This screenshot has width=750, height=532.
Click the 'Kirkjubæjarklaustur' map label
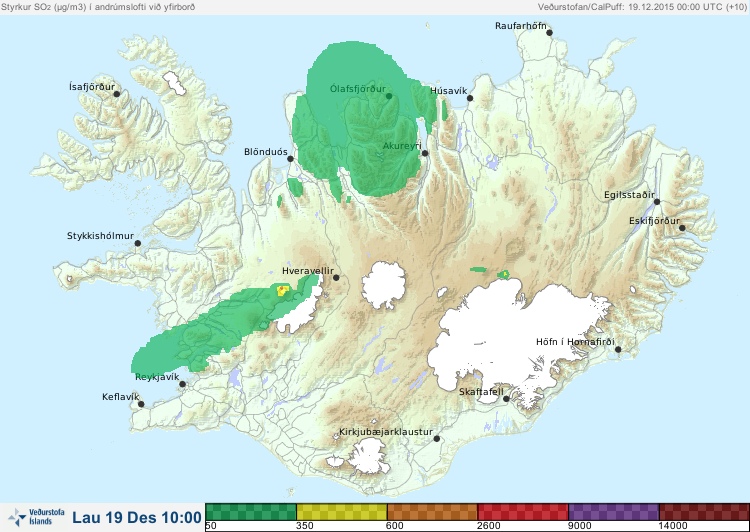click(386, 432)
